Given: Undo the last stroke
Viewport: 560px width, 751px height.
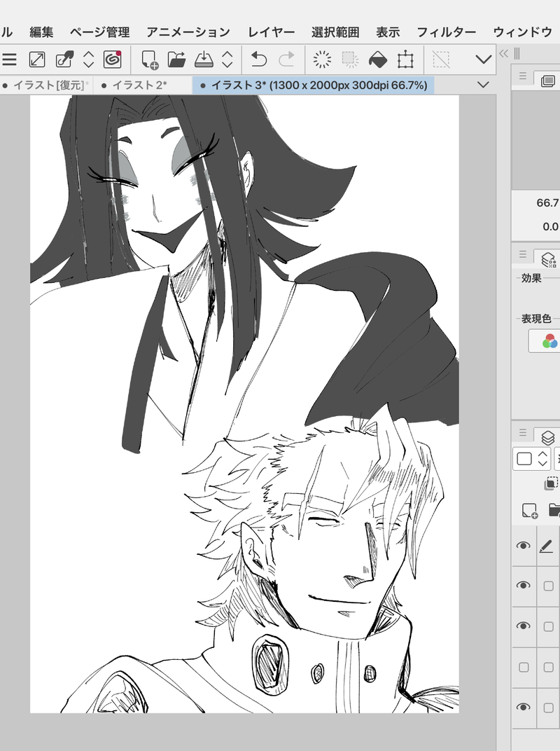Looking at the screenshot, I should (x=259, y=60).
